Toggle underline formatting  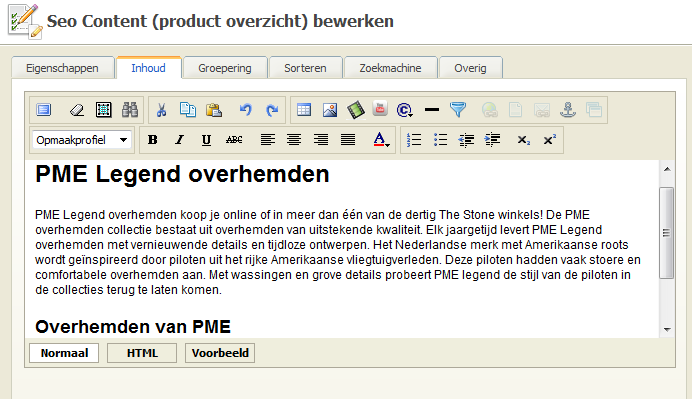tap(206, 140)
